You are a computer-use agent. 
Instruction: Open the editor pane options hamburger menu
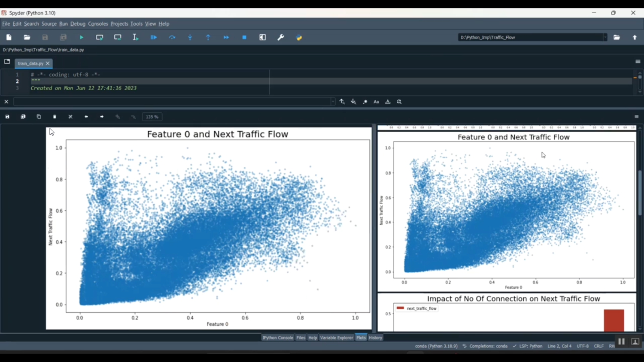click(x=638, y=62)
